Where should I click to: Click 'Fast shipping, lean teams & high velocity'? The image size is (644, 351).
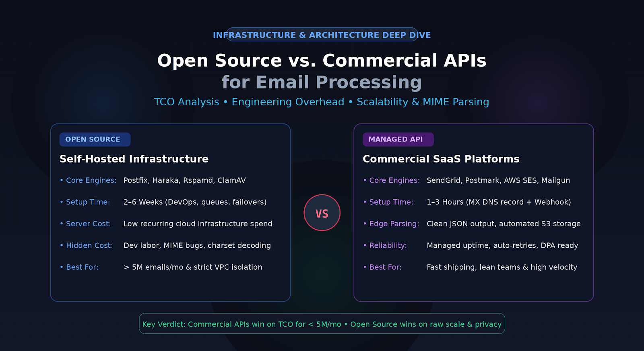click(x=502, y=267)
